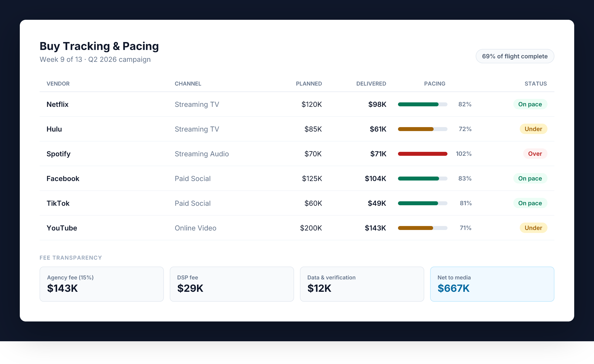Click the 69% of flight complete badge

point(515,56)
